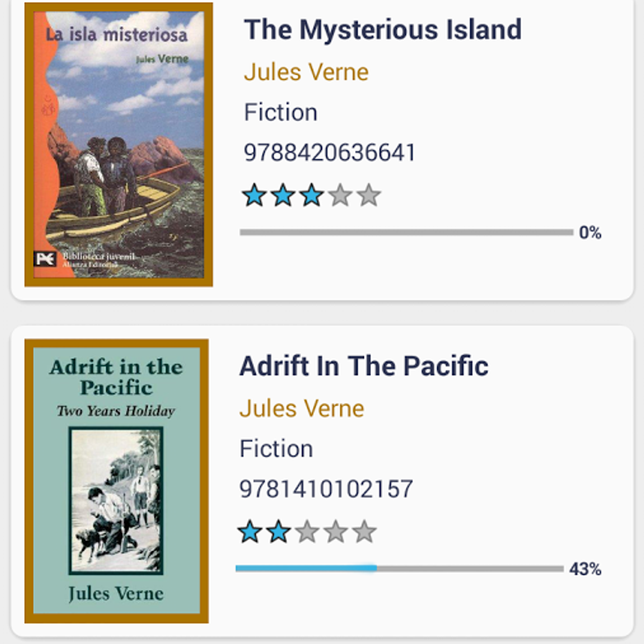
Task: Select author Jules Verne under The Mysterious Island
Action: click(x=306, y=71)
